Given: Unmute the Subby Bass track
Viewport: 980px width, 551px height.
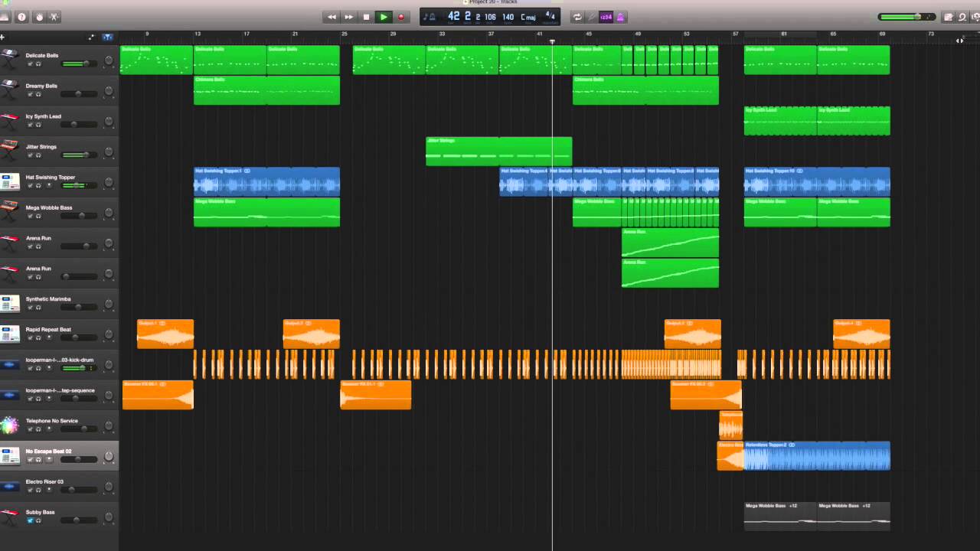Looking at the screenshot, I should point(30,521).
